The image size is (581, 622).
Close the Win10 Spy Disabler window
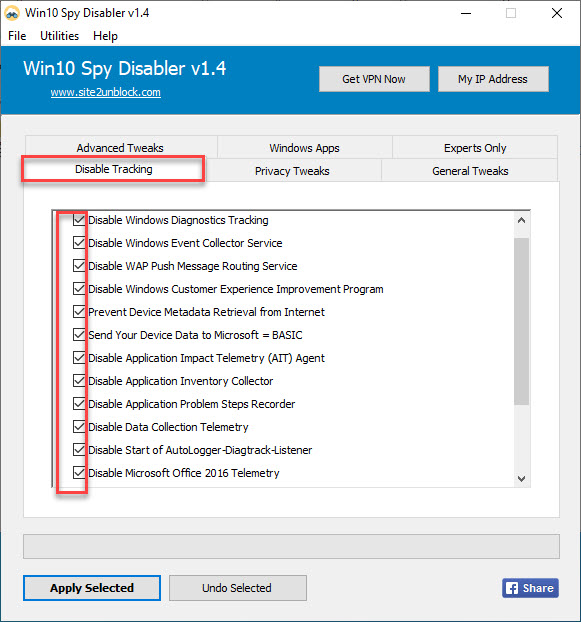tap(557, 13)
